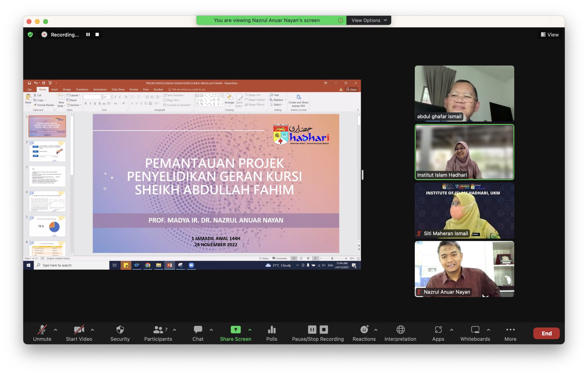
Task: Open the More menu in the toolbar
Action: click(x=510, y=333)
